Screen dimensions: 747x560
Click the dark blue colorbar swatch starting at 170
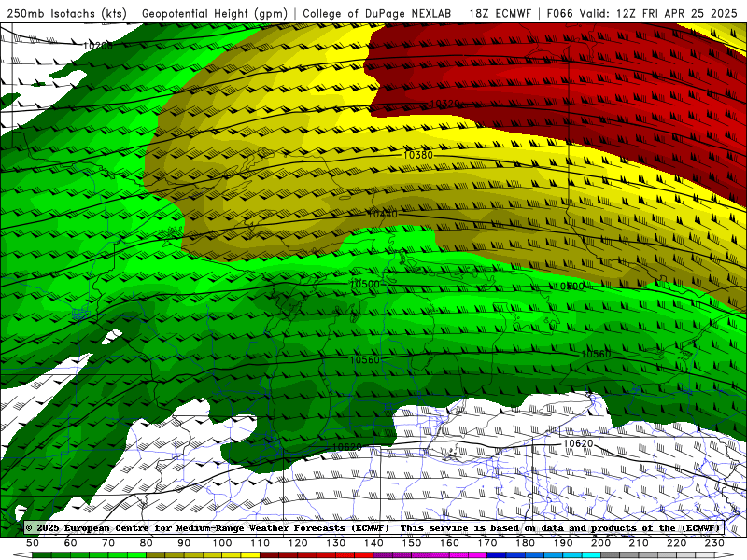click(x=497, y=555)
